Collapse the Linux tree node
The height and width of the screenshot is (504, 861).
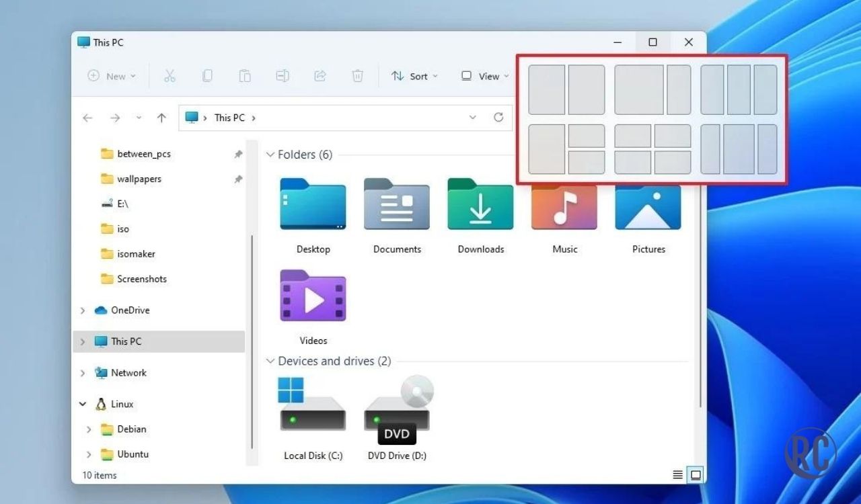click(83, 405)
